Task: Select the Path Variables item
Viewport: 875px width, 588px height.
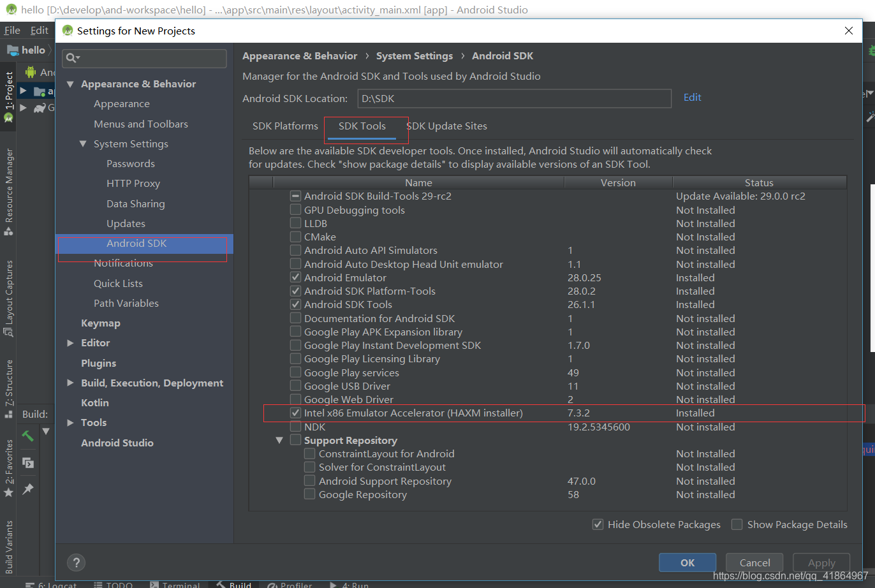Action: (126, 304)
